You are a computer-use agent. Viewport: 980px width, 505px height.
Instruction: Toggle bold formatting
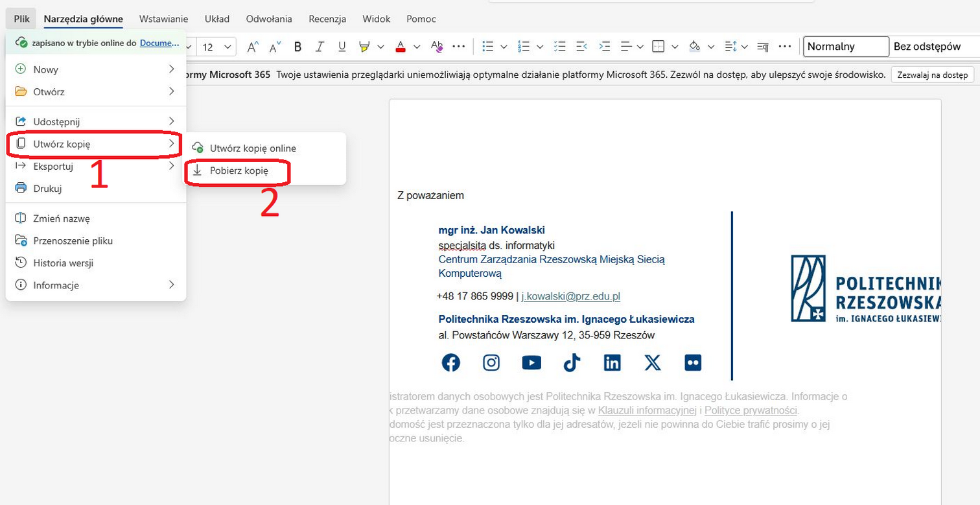pos(297,47)
